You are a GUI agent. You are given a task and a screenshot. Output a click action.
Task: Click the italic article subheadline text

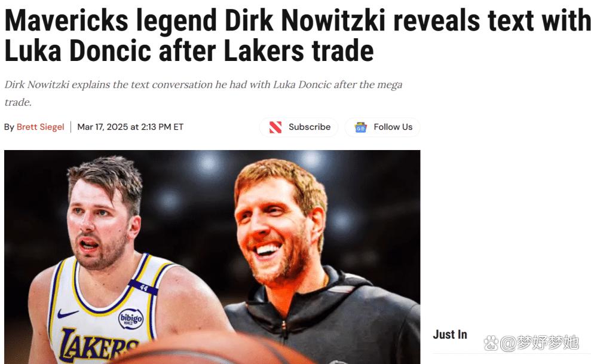coord(204,93)
